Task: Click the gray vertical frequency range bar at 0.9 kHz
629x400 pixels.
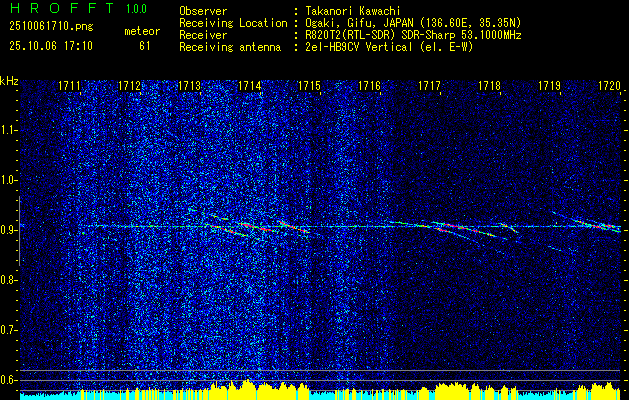Action: 19,231
